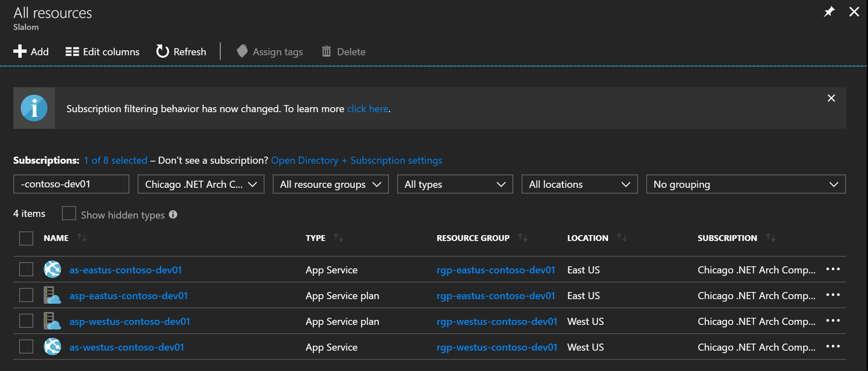This screenshot has width=868, height=371.
Task: Sort by the SUBSCRIPTION column arrows
Action: coord(771,238)
